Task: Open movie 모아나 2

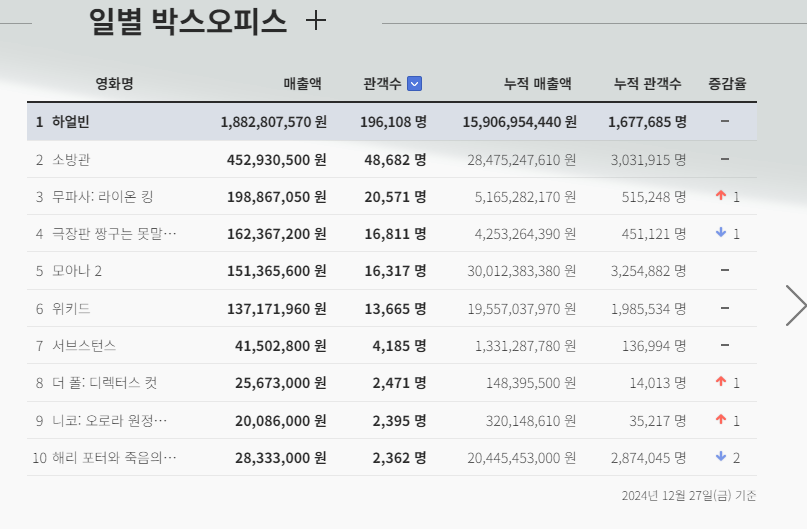Action: pos(77,271)
